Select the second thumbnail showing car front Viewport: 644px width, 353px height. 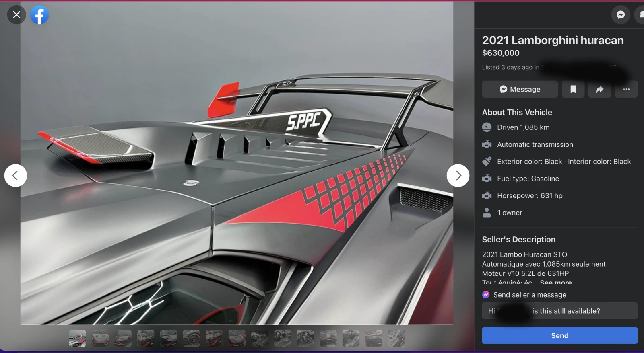tap(100, 338)
